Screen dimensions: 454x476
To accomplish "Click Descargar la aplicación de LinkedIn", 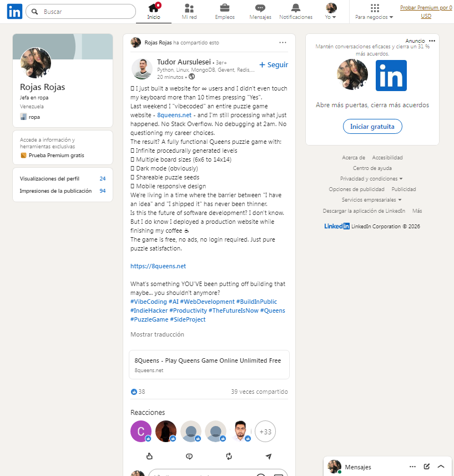I will tap(364, 211).
